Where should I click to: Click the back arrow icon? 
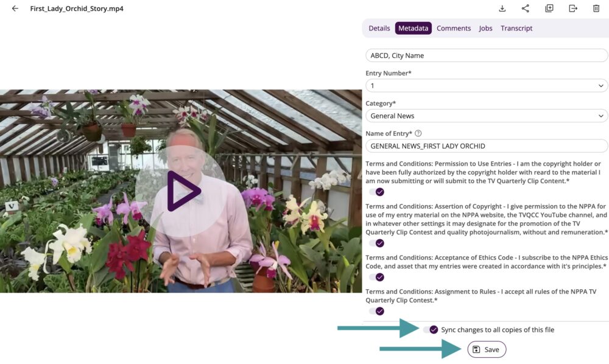(x=15, y=9)
